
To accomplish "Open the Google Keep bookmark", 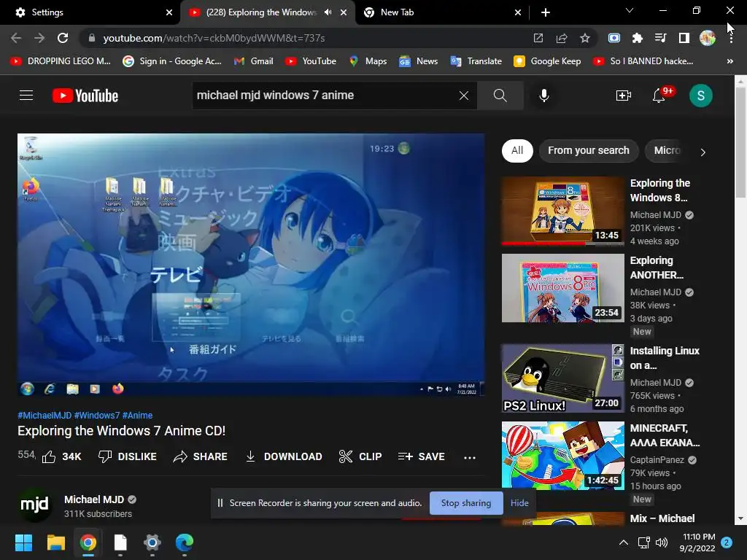I will (547, 61).
